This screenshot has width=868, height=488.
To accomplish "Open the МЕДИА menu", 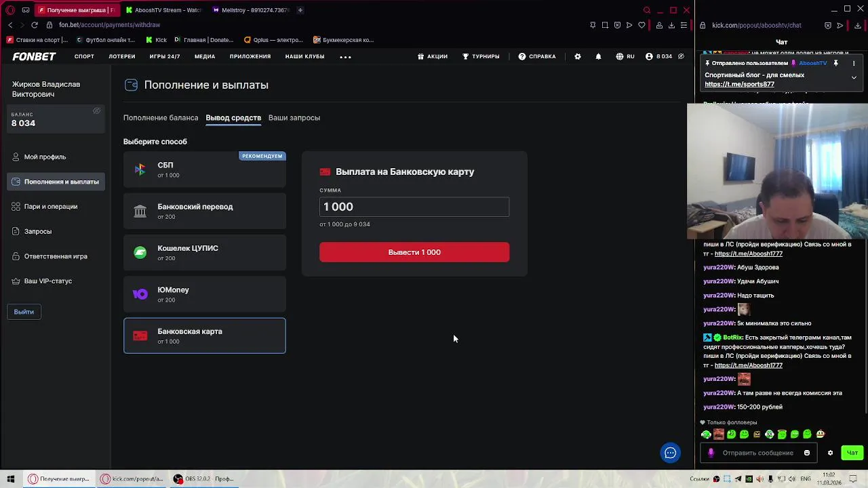I will 205,57.
